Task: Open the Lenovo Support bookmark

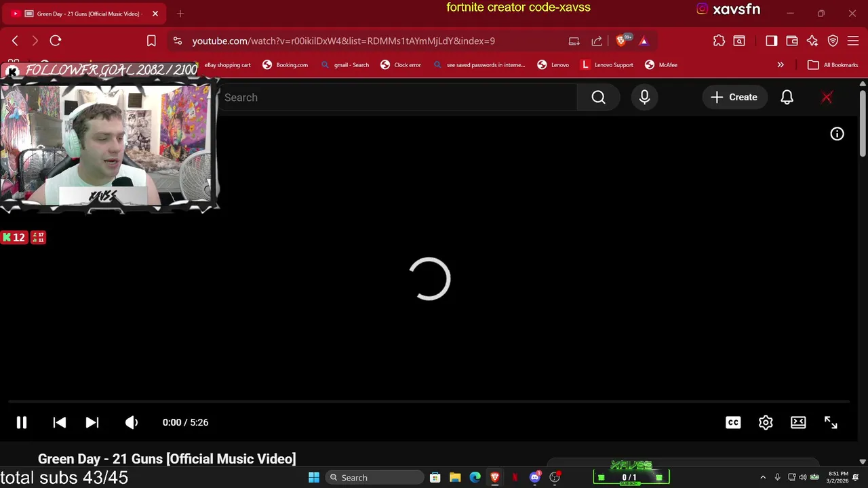Action: click(x=607, y=65)
